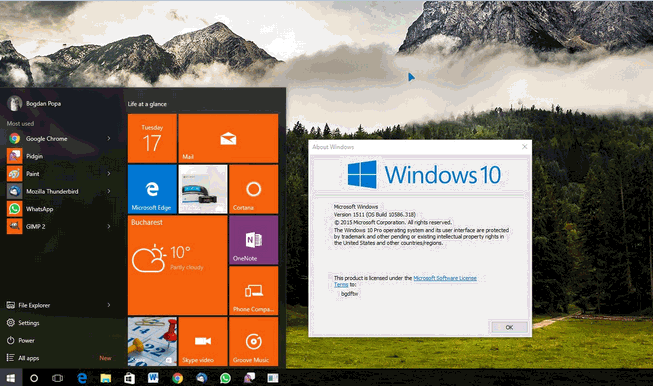Open the Tuesday 17 calendar tile
The image size is (653, 386).
(152, 138)
